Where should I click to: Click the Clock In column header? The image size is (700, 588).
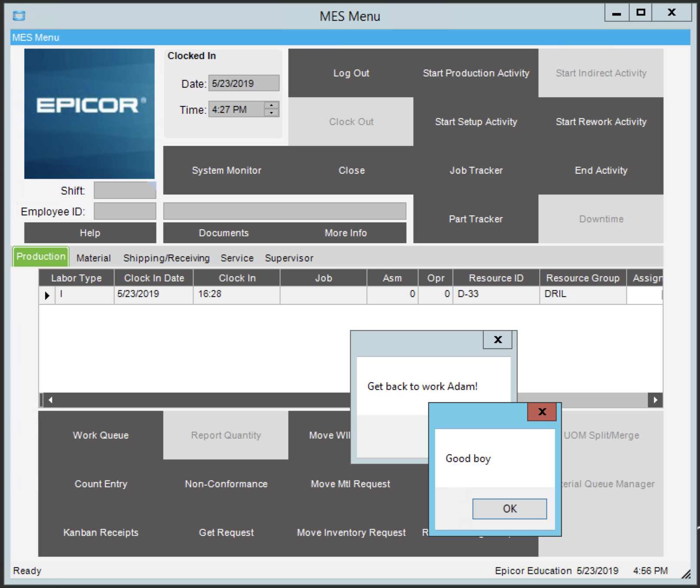(x=237, y=278)
